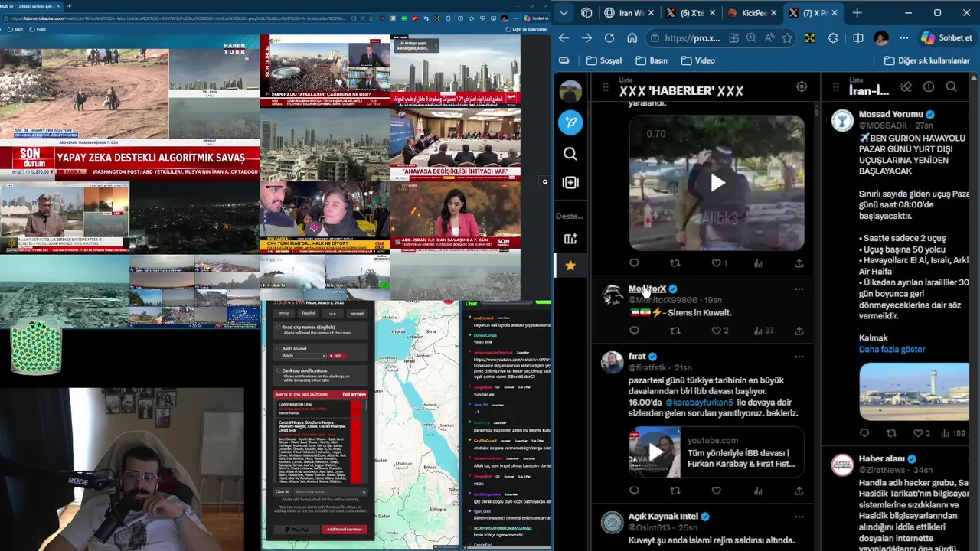The height and width of the screenshot is (551, 980).
Task: Open the Video bookmarks folder in right browser
Action: click(697, 60)
